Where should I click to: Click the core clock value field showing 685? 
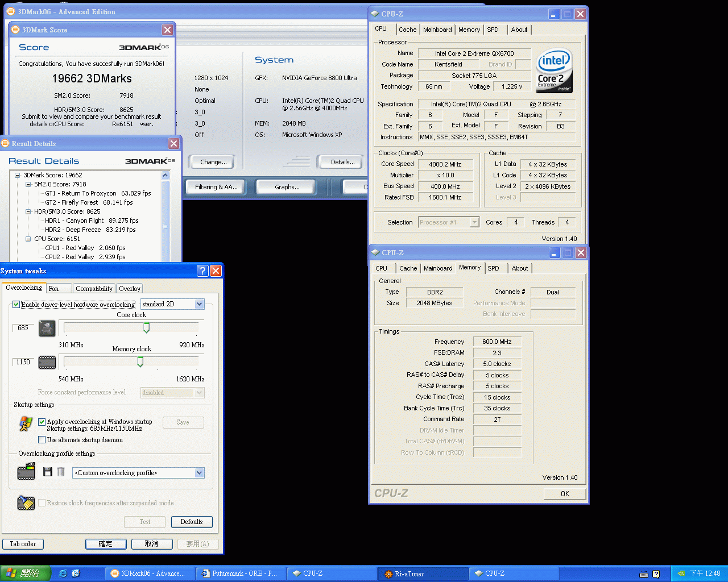pos(23,328)
